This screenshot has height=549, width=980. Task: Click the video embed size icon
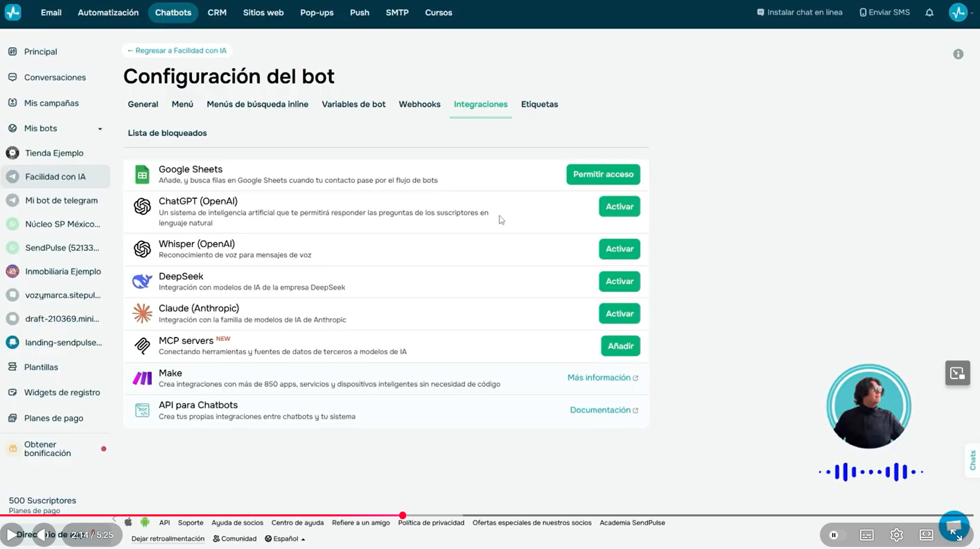pyautogui.click(x=927, y=534)
